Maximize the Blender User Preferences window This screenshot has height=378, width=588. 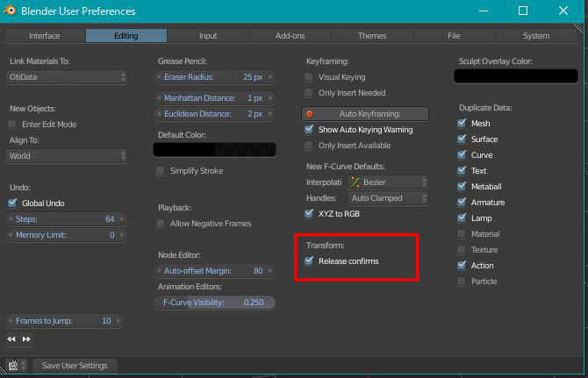[523, 11]
